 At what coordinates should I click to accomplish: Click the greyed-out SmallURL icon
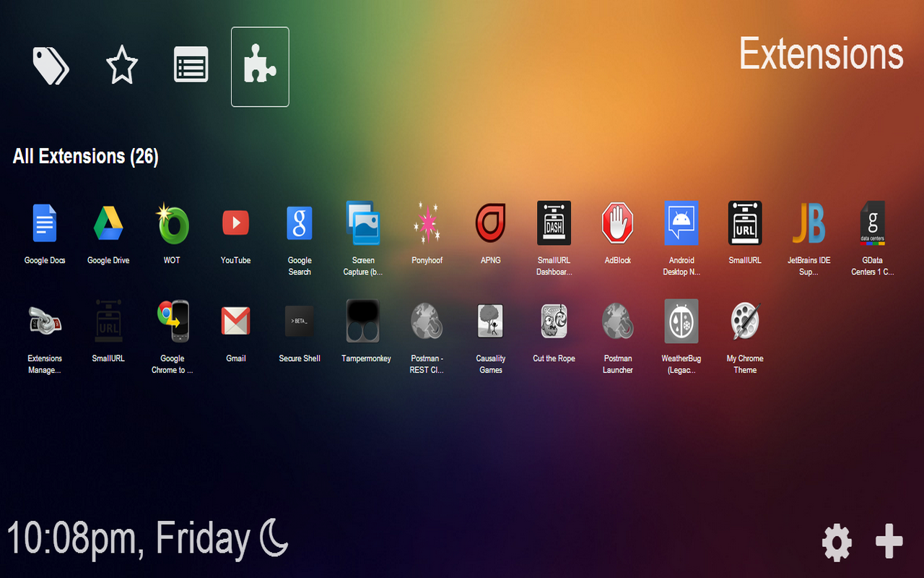pos(108,321)
